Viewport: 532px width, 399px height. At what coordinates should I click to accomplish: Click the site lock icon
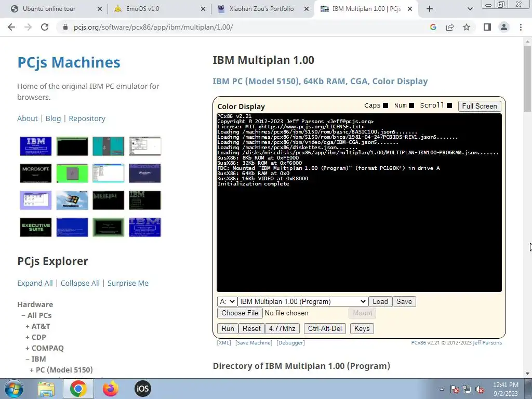[x=65, y=27]
